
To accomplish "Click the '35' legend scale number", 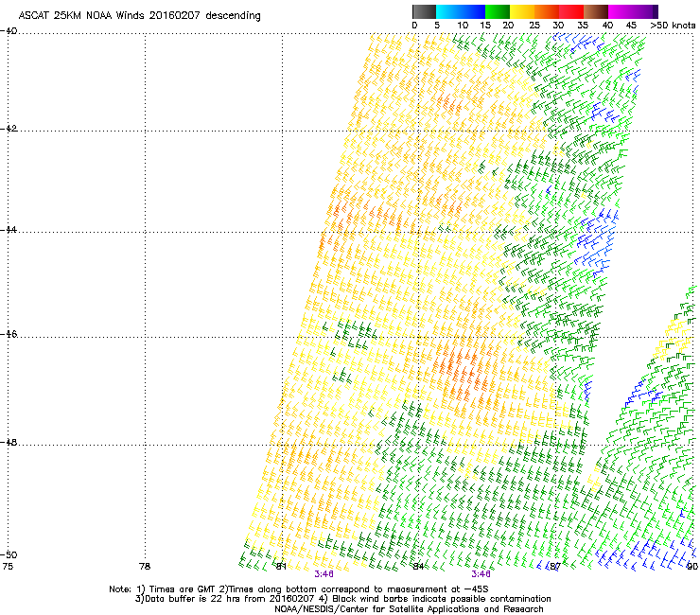I will pyautogui.click(x=583, y=26).
